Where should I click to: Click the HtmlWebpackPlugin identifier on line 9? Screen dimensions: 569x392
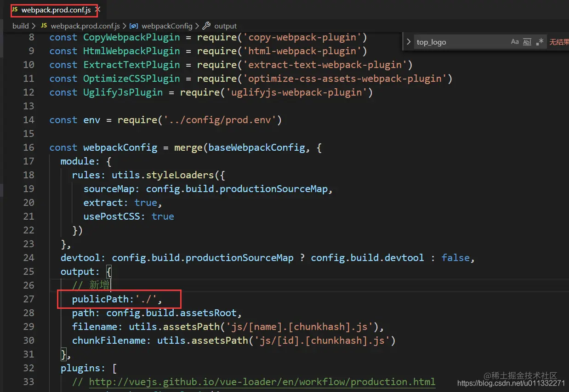point(131,51)
